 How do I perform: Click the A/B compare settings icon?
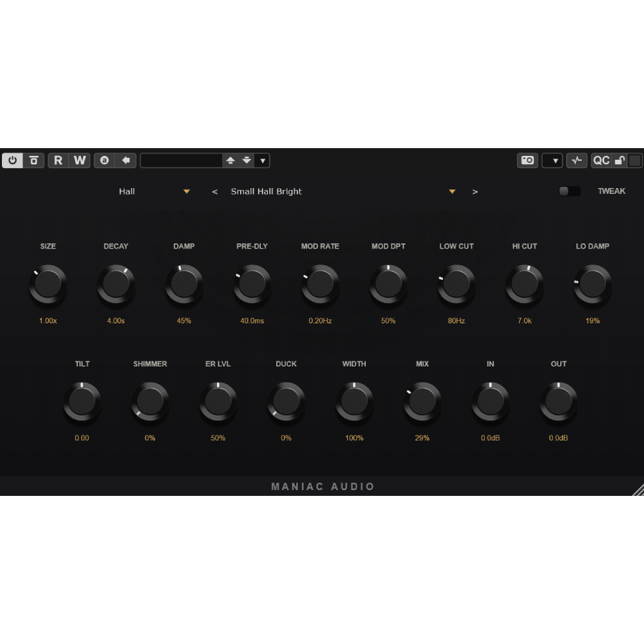(104, 160)
